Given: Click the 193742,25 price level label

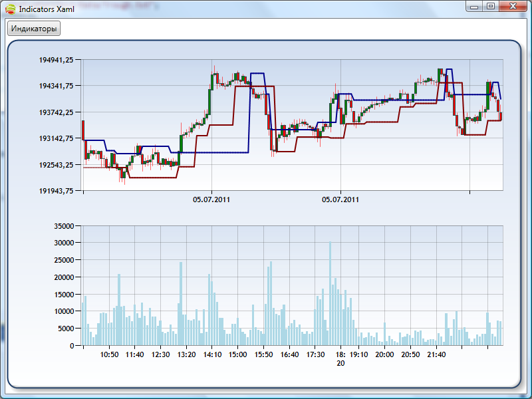Looking at the screenshot, I should [57, 112].
